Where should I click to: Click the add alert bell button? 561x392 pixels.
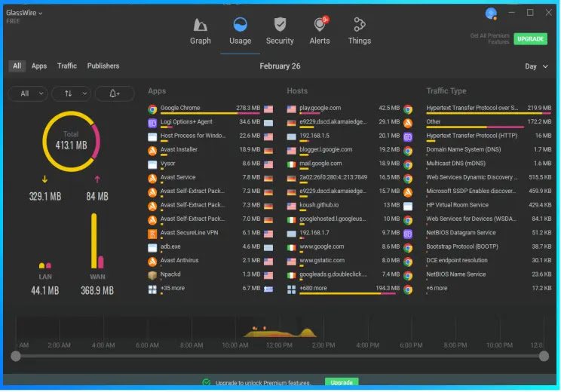coord(115,93)
